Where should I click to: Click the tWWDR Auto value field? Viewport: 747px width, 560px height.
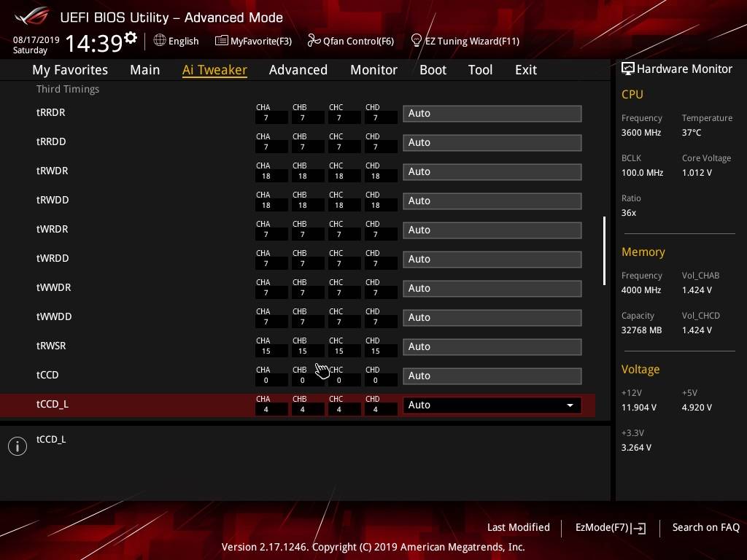492,289
